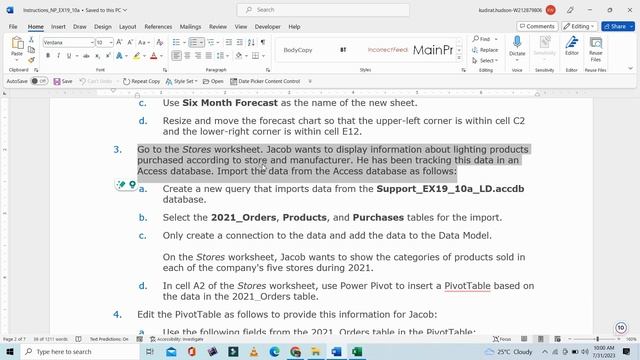
Task: Click the zoom slider in status bar
Action: (597, 339)
